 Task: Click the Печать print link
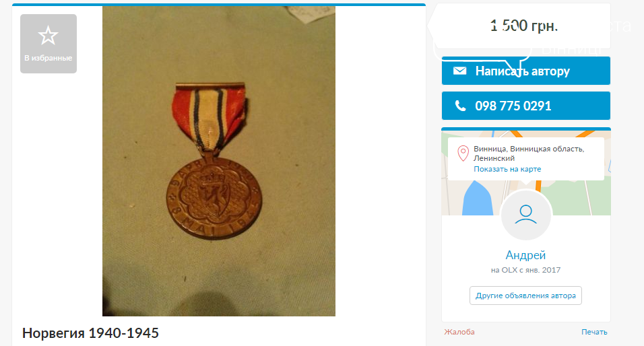point(594,332)
